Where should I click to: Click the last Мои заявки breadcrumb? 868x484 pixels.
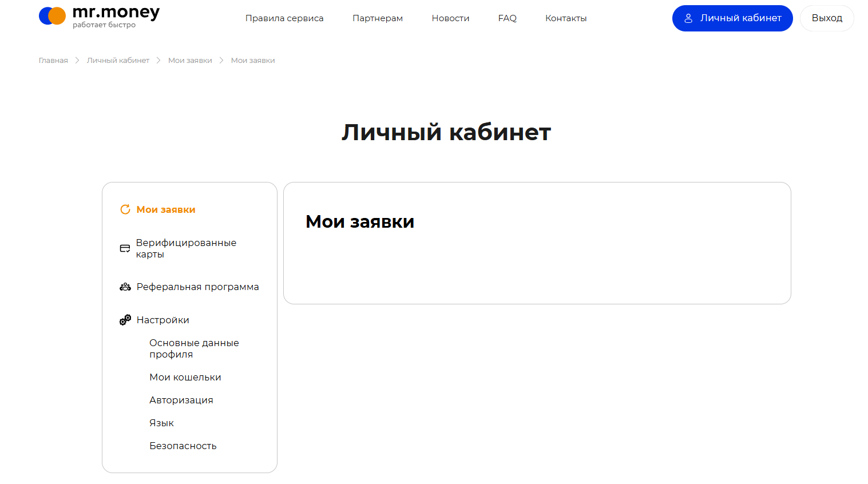pos(253,60)
